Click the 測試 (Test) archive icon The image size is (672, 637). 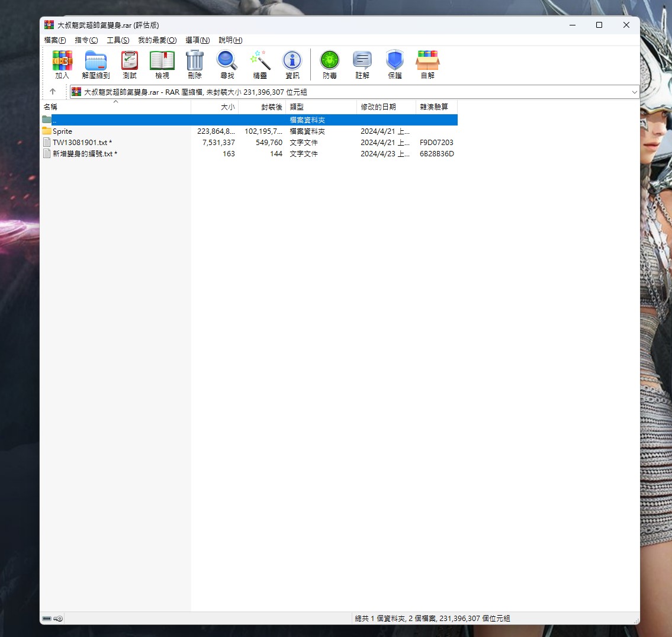(129, 64)
